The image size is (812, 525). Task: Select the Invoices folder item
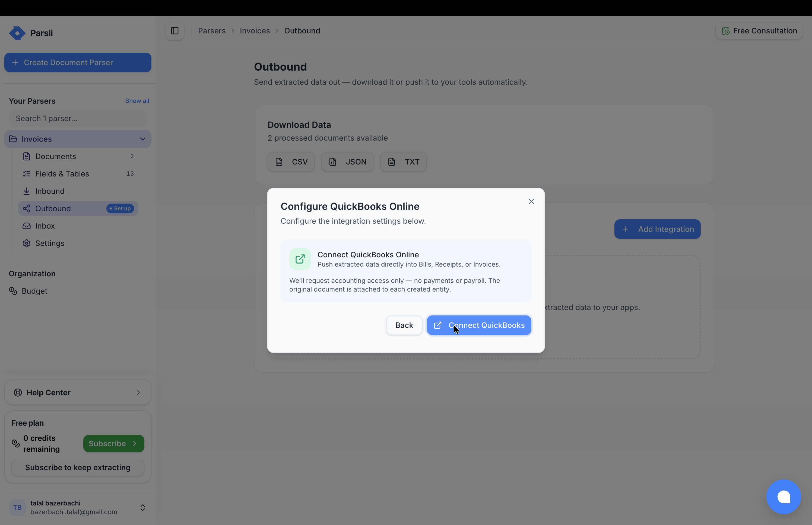coord(78,139)
